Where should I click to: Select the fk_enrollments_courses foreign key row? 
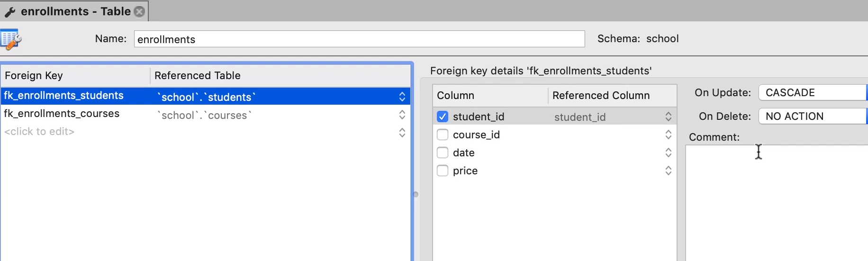(62, 114)
